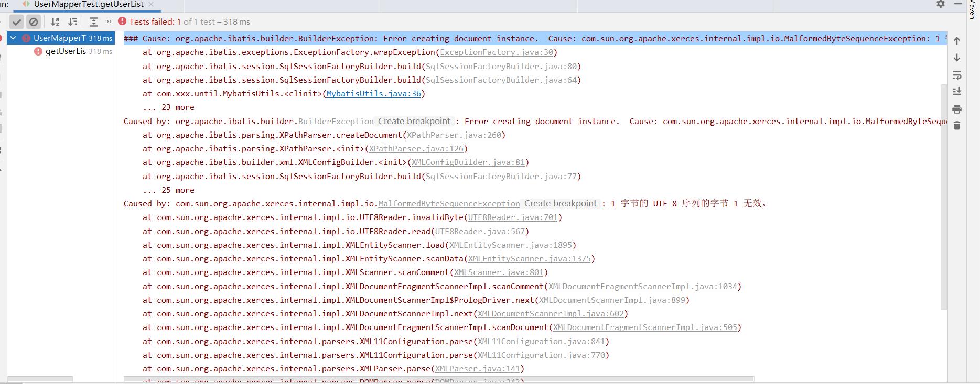The width and height of the screenshot is (980, 384).
Task: Open XML11Configuration.java:770 link
Action: point(541,355)
